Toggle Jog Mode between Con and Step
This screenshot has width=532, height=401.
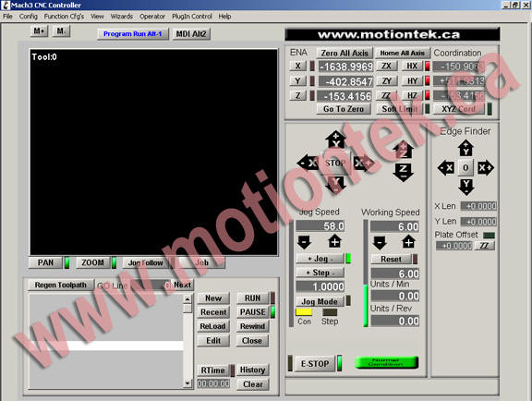tap(320, 301)
